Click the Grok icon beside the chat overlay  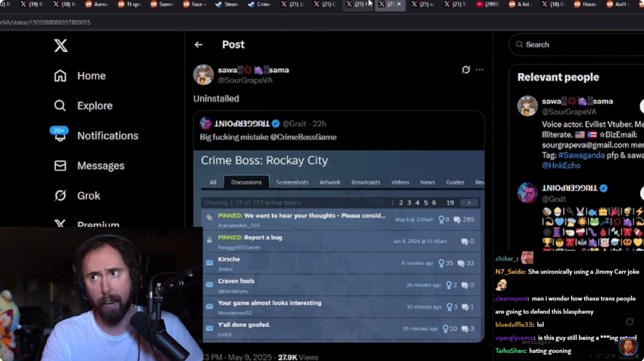point(630,321)
